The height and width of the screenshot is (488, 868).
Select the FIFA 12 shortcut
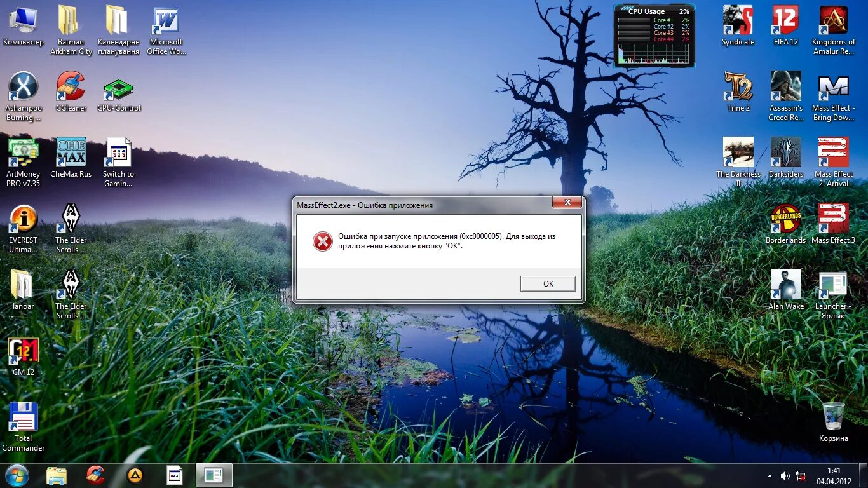786,25
